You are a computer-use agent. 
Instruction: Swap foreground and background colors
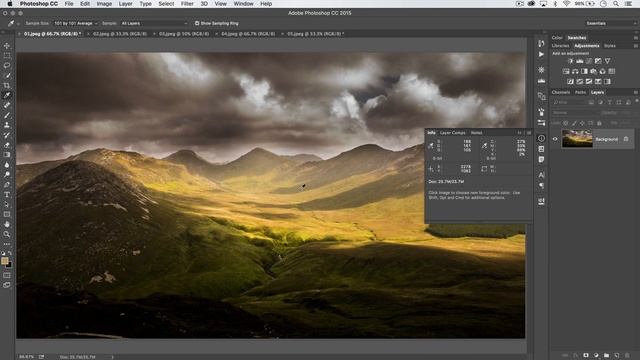pyautogui.click(x=10, y=253)
